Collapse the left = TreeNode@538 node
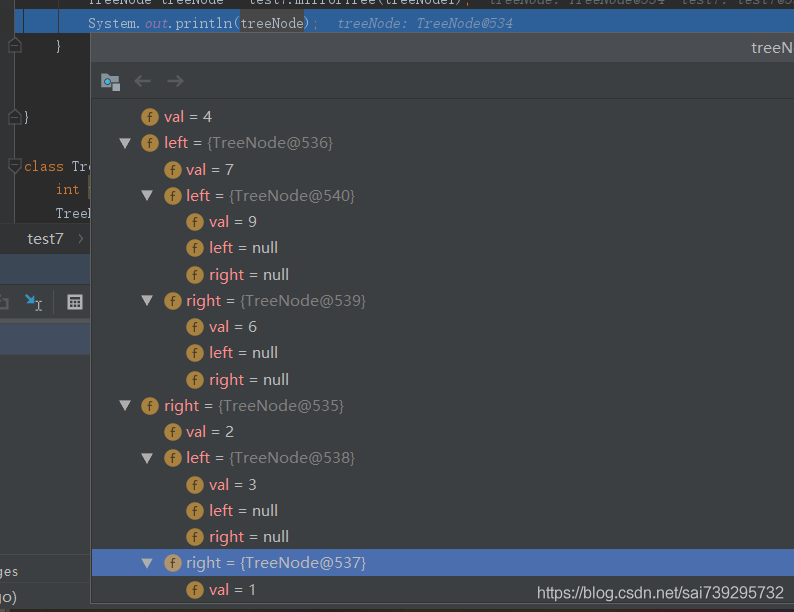Viewport: 794px width, 612px height. [x=147, y=458]
